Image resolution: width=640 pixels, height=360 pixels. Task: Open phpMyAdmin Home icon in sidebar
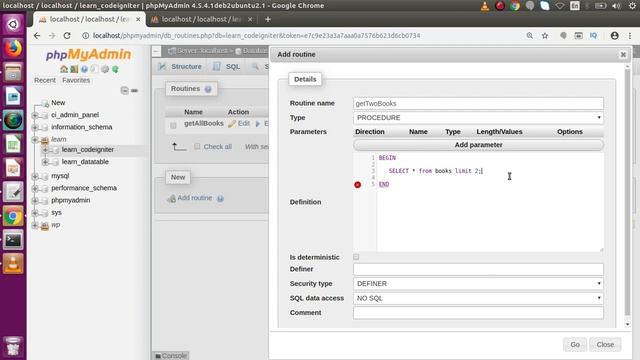64,69
